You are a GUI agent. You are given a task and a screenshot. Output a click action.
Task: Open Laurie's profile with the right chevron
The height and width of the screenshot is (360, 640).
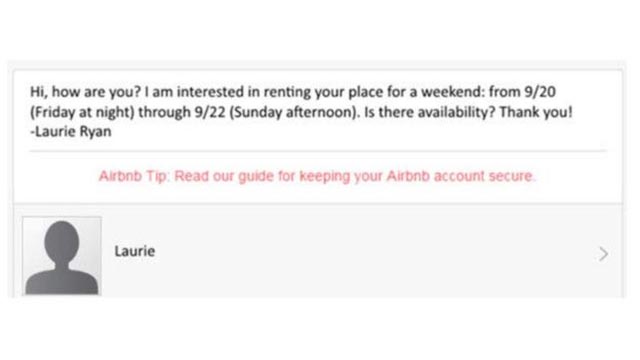[x=603, y=254]
